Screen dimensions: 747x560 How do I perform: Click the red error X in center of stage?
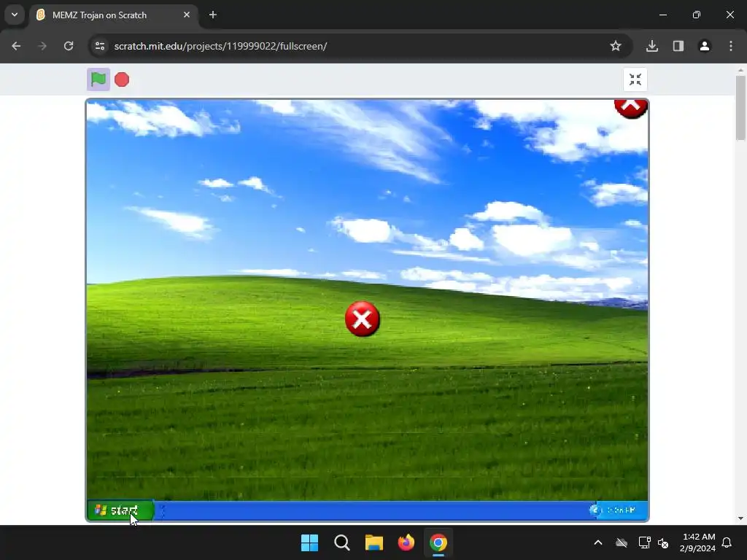click(x=363, y=319)
